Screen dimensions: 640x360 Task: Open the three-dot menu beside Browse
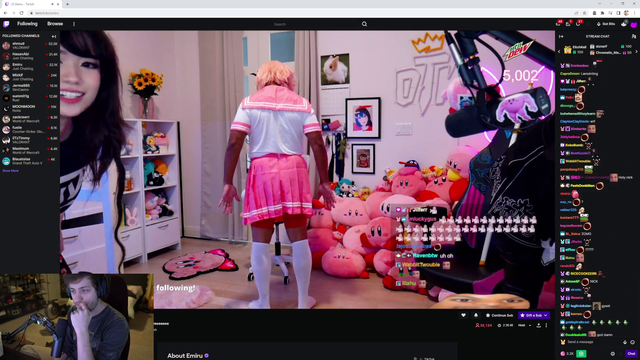point(74,24)
